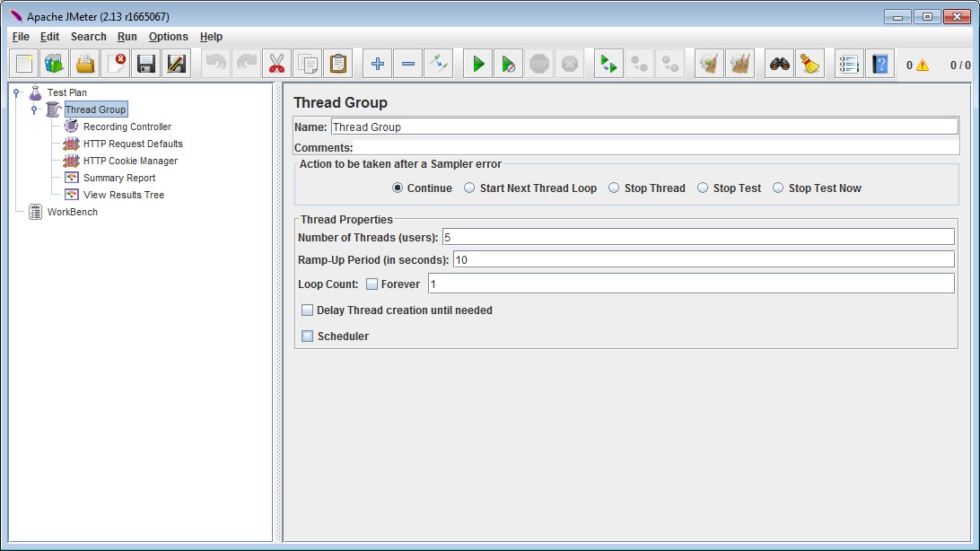Open the Edit menu

(x=50, y=37)
